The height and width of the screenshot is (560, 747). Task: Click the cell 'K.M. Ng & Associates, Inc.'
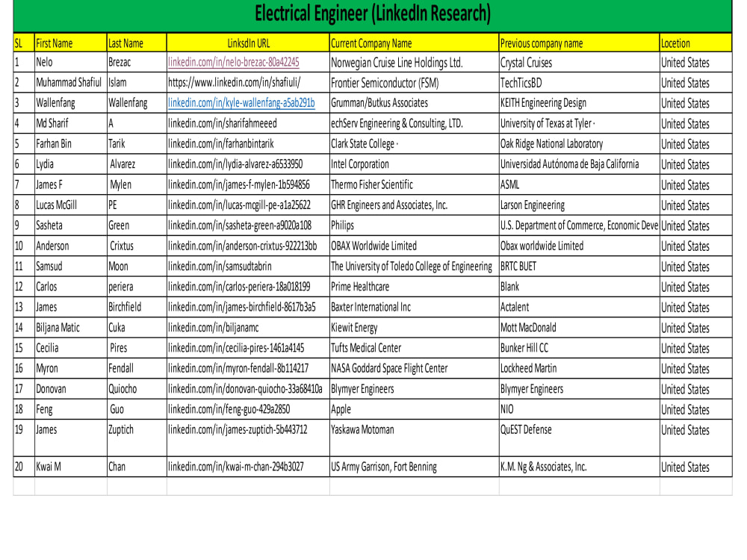(580, 467)
